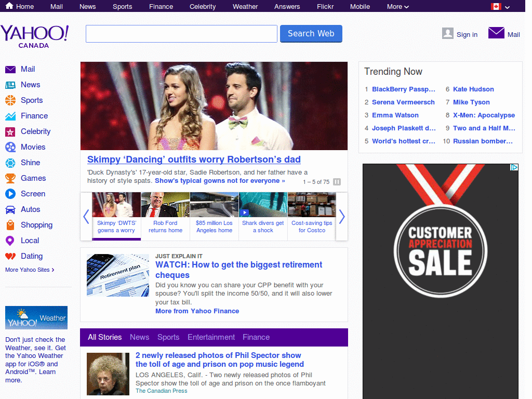Pause the story slideshow
532x399 pixels.
(x=337, y=182)
